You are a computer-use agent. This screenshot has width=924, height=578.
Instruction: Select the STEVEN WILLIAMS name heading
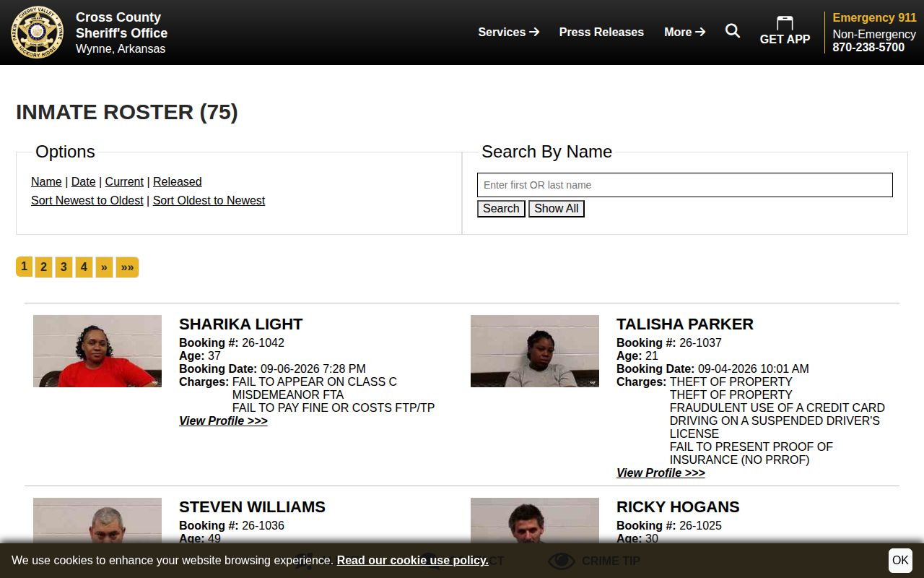tap(252, 506)
